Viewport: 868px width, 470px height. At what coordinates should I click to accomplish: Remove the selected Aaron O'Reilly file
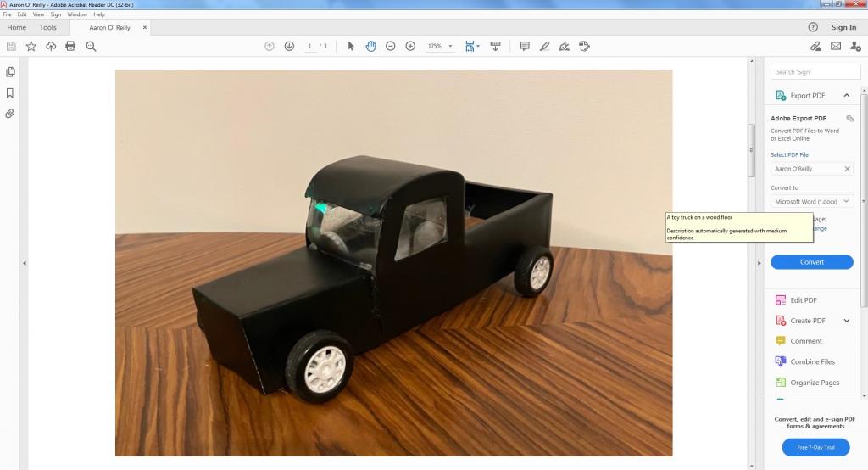(x=847, y=169)
